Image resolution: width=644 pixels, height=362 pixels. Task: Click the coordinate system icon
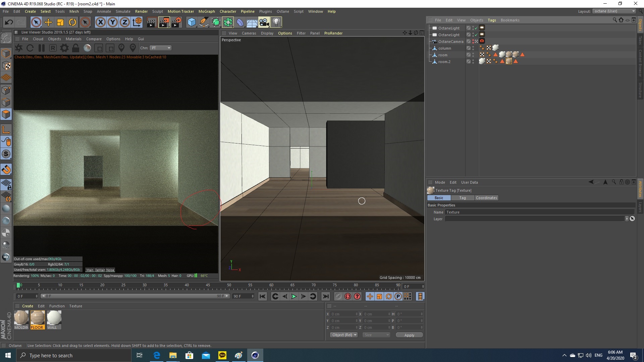coord(137,22)
